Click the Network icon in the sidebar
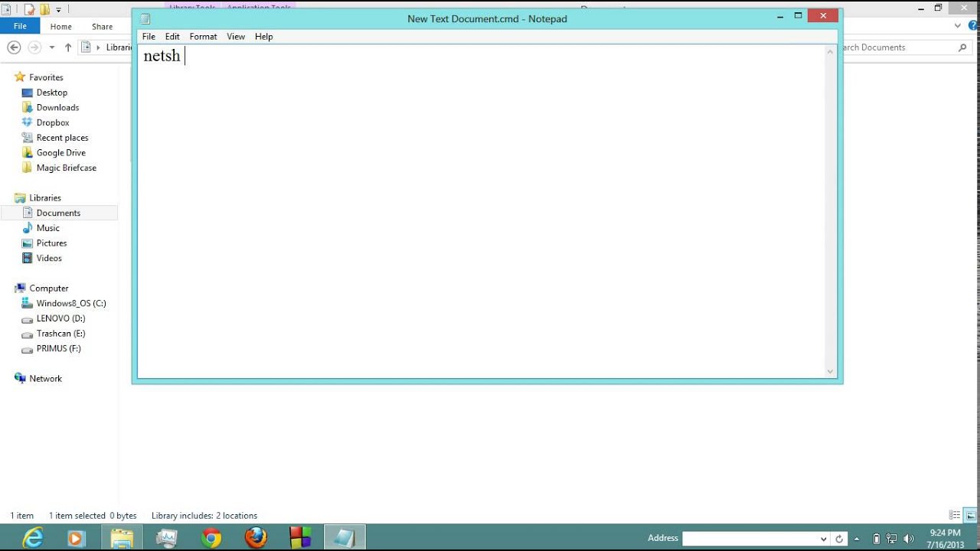This screenshot has width=980, height=551. coord(20,378)
